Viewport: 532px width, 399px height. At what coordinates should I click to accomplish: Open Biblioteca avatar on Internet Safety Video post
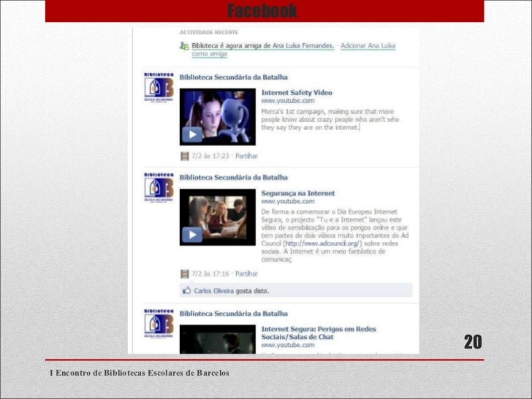159,87
